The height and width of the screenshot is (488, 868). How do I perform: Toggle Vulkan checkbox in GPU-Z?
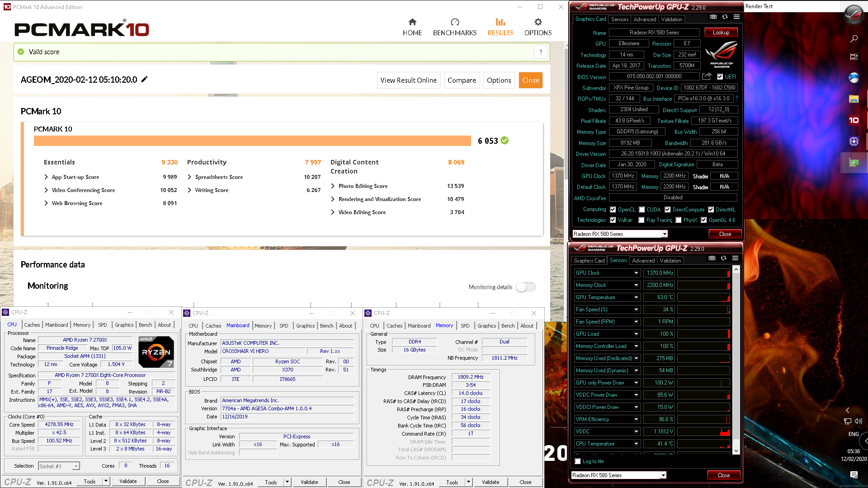(x=613, y=220)
